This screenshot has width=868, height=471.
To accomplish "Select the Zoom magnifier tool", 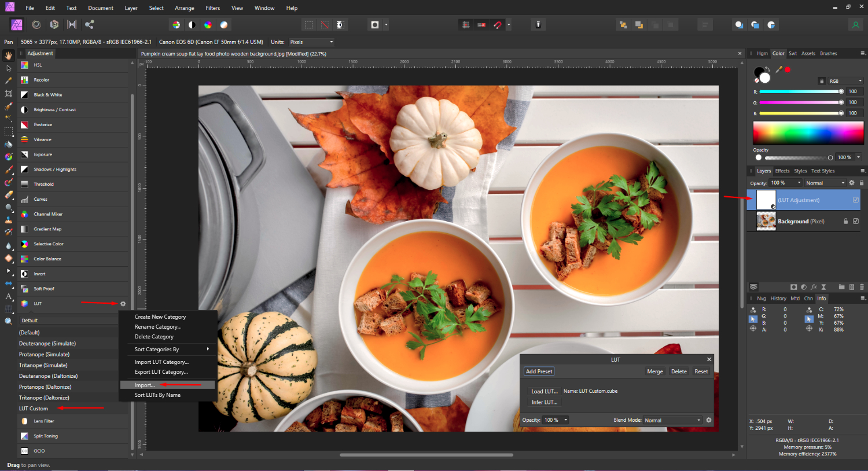I will (9, 321).
